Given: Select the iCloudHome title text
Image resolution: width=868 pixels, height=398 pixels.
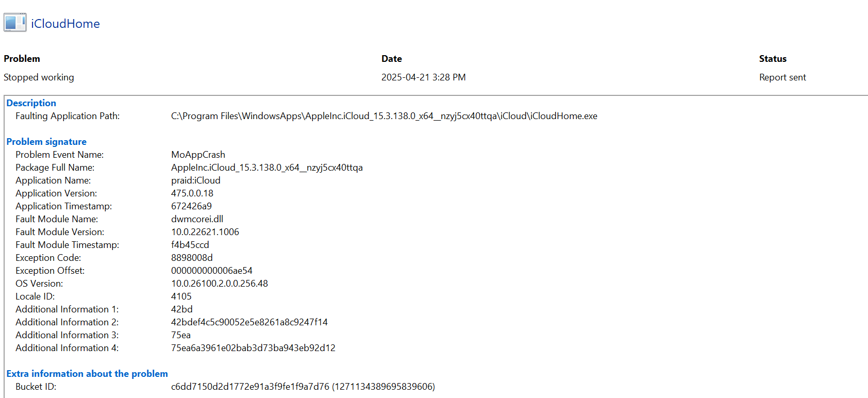Looking at the screenshot, I should (x=65, y=24).
